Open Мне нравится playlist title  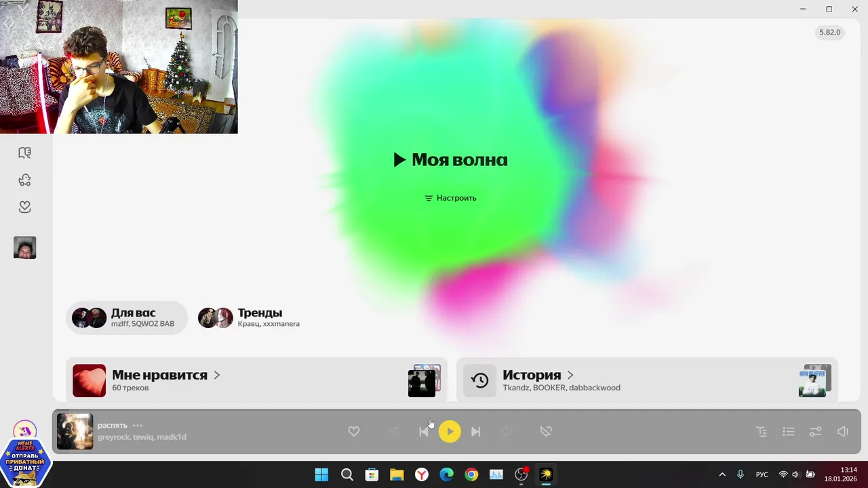click(x=159, y=375)
